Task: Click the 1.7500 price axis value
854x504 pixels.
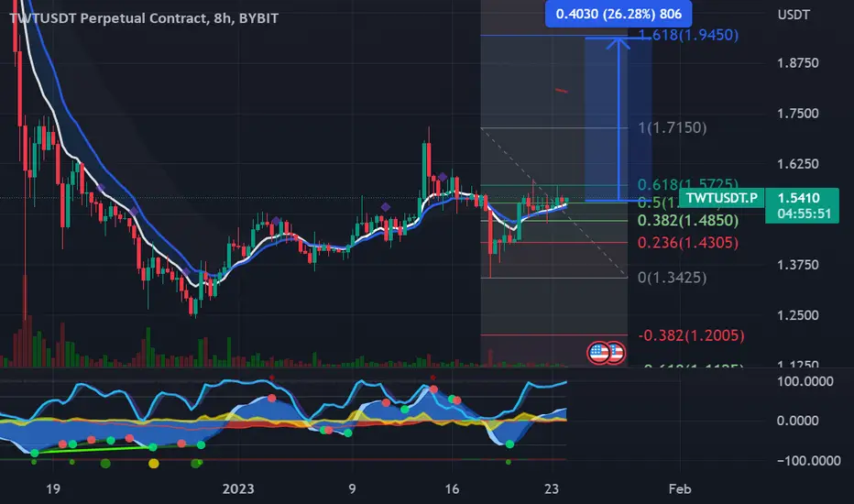Action: coord(797,114)
